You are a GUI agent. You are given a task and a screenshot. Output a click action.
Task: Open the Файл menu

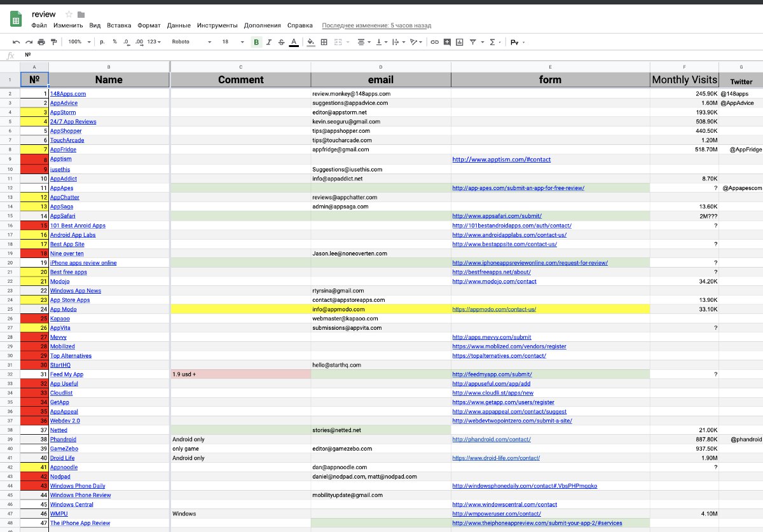click(39, 25)
